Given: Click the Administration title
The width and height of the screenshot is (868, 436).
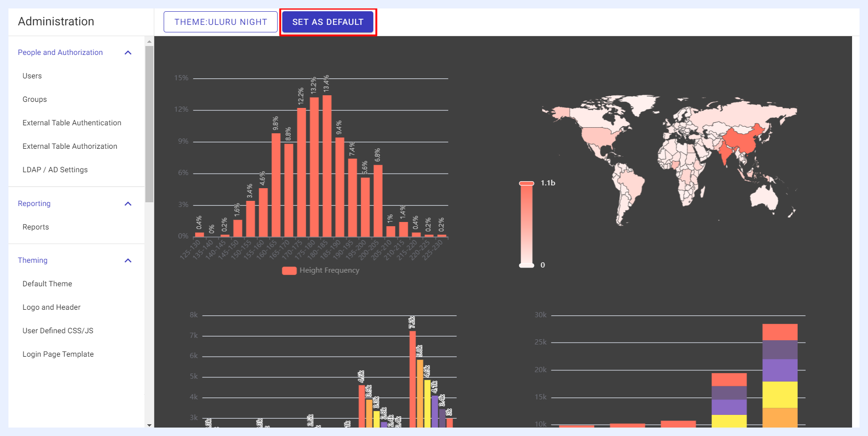Looking at the screenshot, I should pos(56,22).
